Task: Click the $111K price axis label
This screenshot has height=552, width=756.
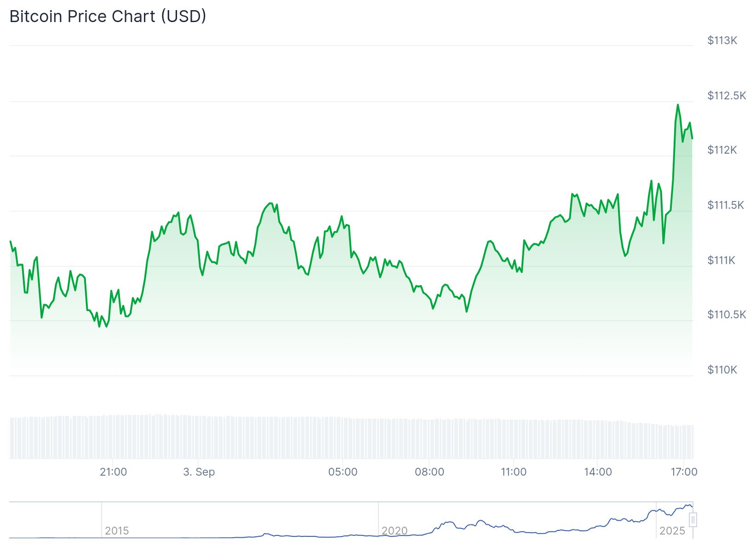Action: point(721,260)
